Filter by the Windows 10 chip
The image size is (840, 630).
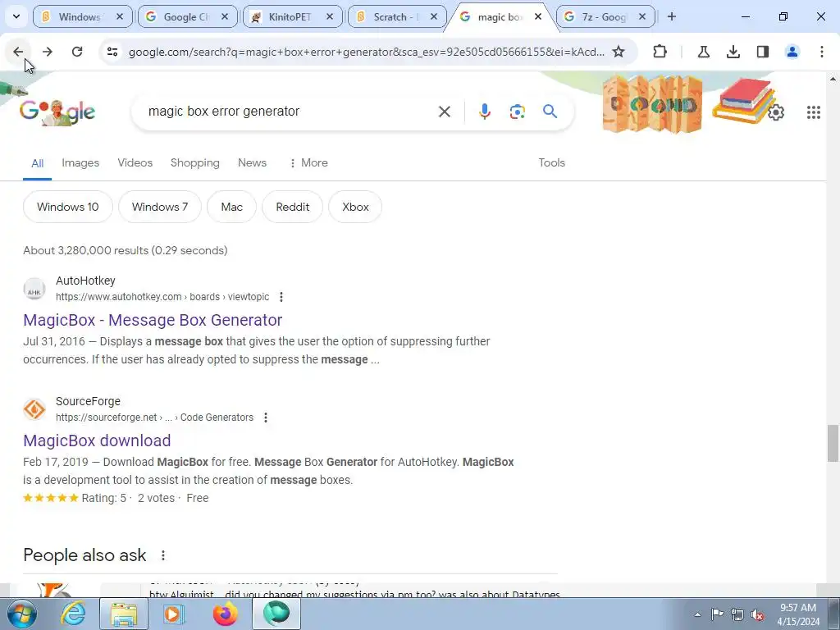click(x=68, y=207)
